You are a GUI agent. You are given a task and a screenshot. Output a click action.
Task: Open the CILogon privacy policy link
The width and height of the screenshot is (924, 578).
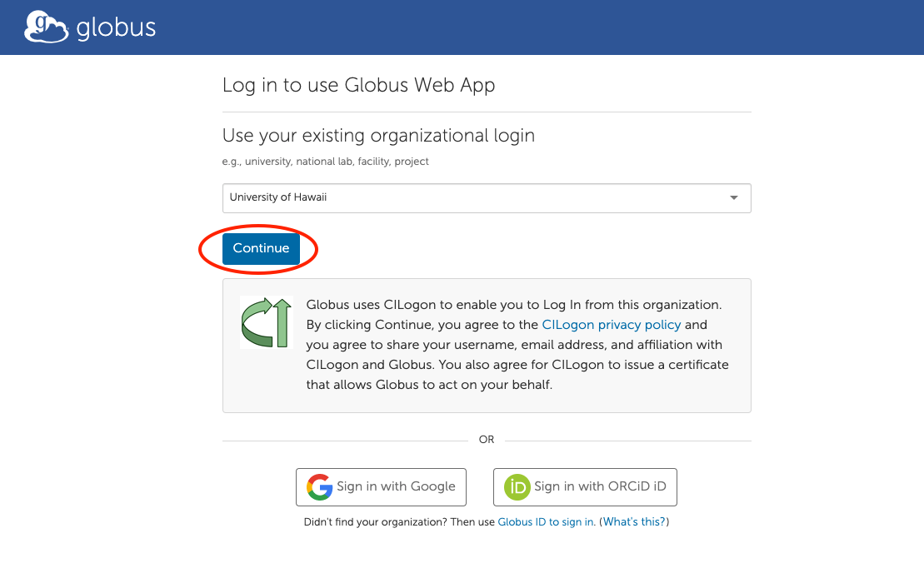pos(611,325)
